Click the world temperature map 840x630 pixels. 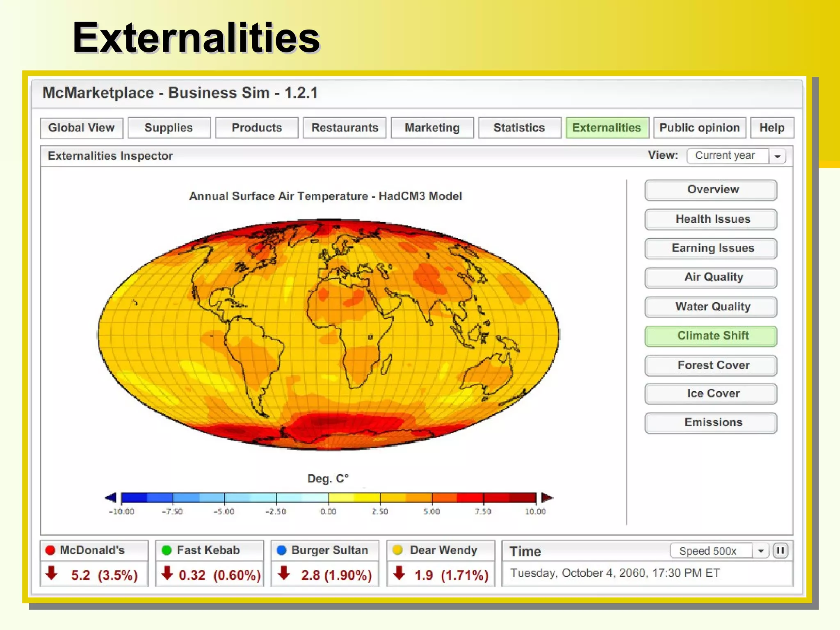click(x=328, y=334)
